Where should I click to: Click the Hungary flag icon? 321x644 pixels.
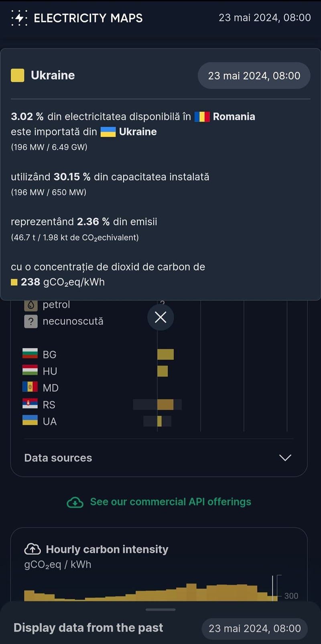pos(30,371)
